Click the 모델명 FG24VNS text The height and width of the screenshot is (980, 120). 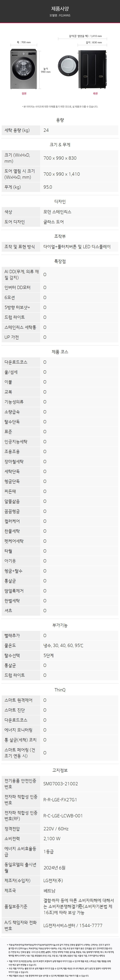click(60, 16)
